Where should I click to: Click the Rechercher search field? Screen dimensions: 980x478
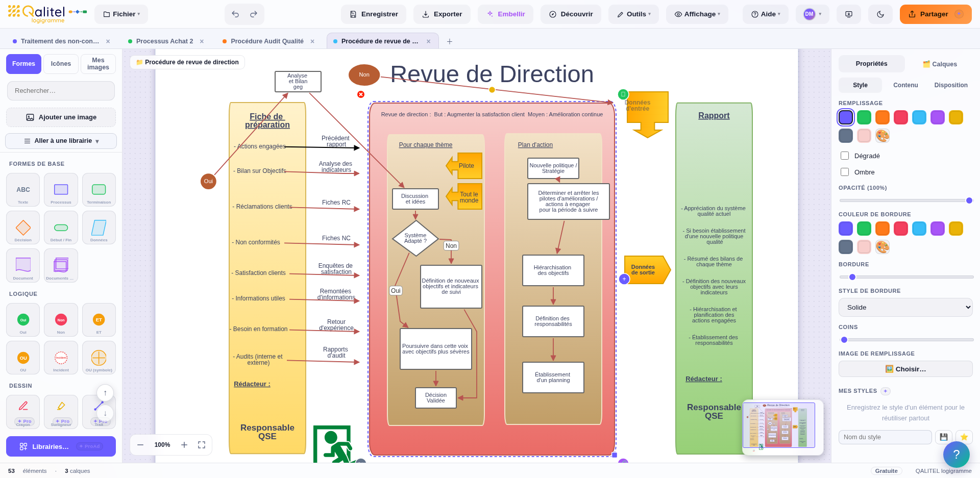[x=61, y=91]
